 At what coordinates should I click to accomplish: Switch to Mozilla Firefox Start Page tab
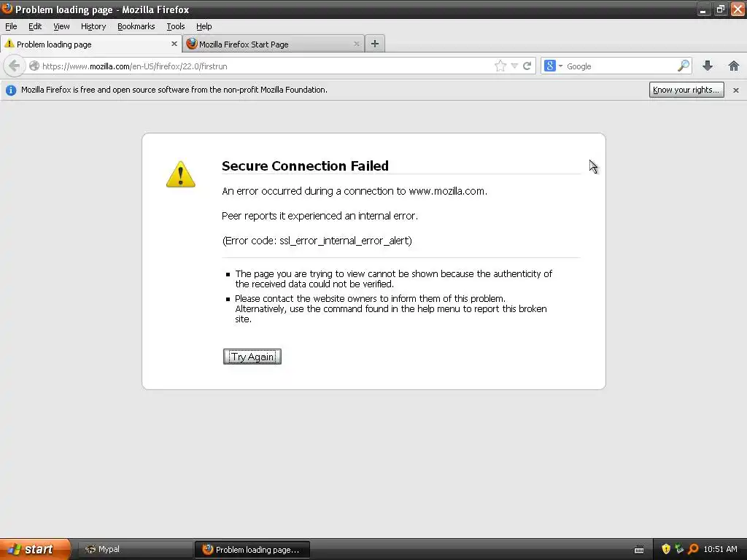click(x=274, y=44)
